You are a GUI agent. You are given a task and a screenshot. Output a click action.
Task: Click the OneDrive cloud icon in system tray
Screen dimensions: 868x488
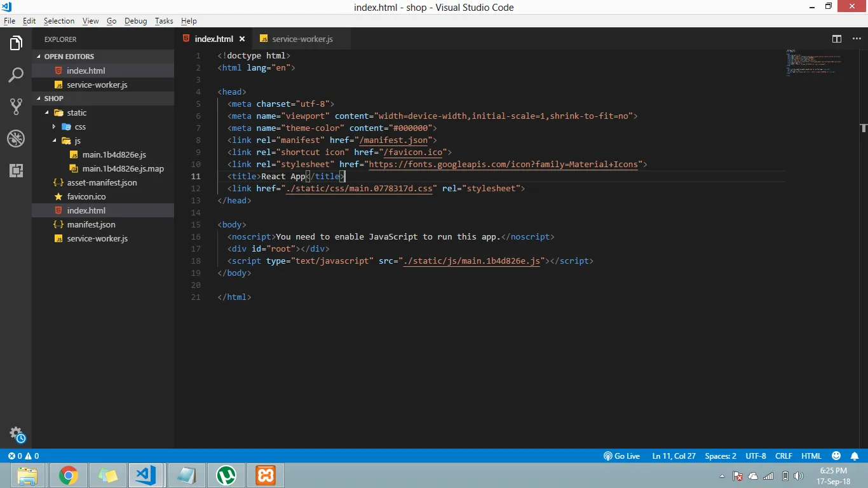tap(753, 476)
